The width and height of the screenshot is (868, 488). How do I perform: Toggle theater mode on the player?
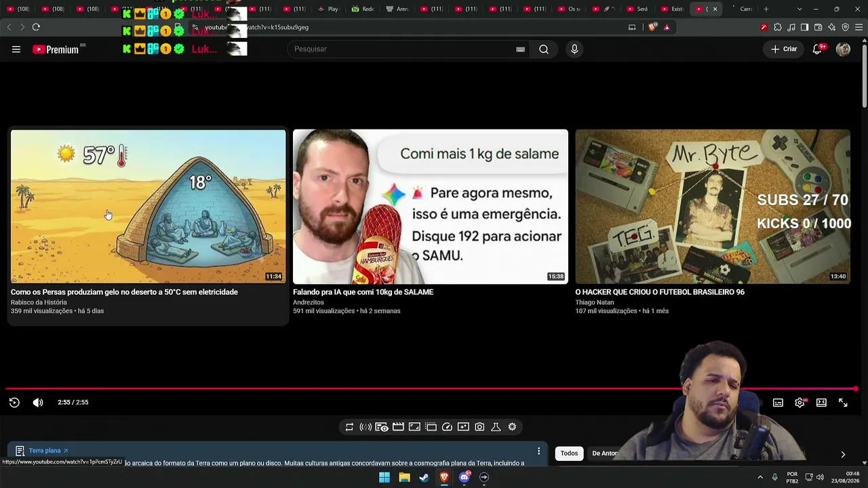(x=821, y=403)
